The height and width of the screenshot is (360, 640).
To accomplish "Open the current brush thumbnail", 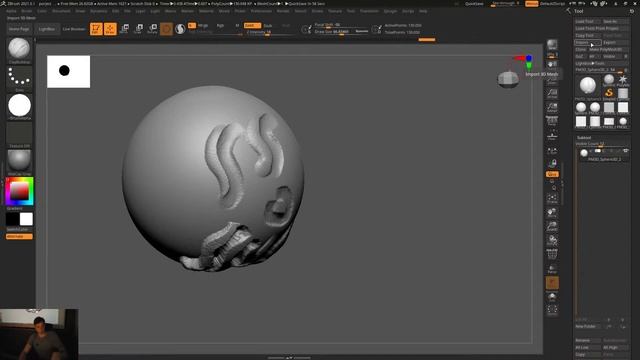I will (19, 49).
